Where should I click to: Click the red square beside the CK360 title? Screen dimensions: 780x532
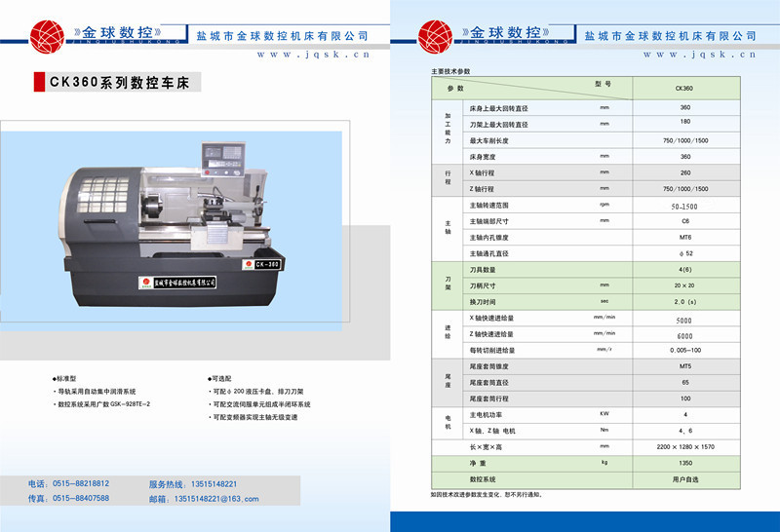[x=39, y=82]
